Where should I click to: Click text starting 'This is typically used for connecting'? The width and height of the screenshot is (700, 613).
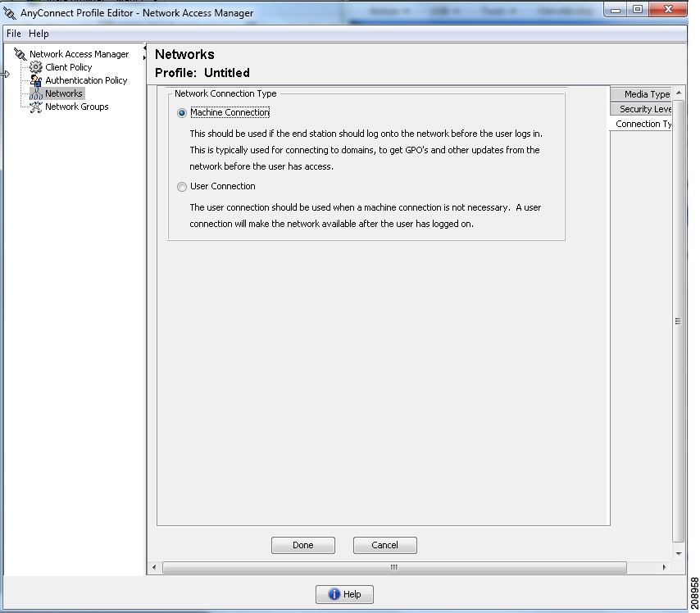point(364,150)
